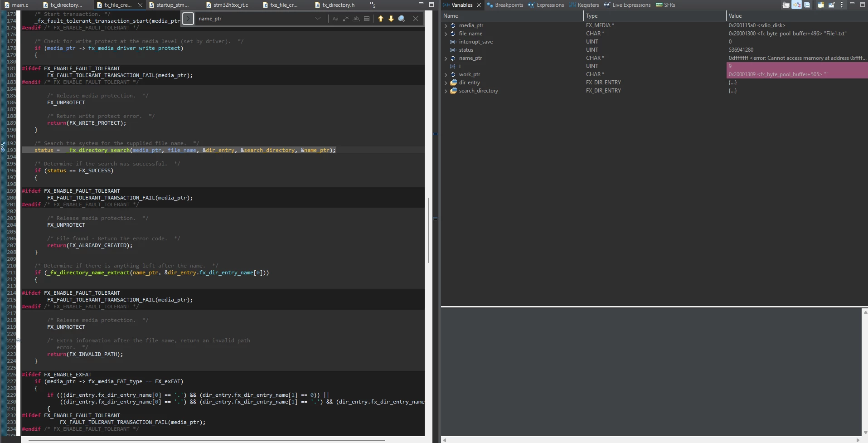This screenshot has height=443, width=868.
Task: Switch to the Expressions view tab
Action: [x=546, y=5]
